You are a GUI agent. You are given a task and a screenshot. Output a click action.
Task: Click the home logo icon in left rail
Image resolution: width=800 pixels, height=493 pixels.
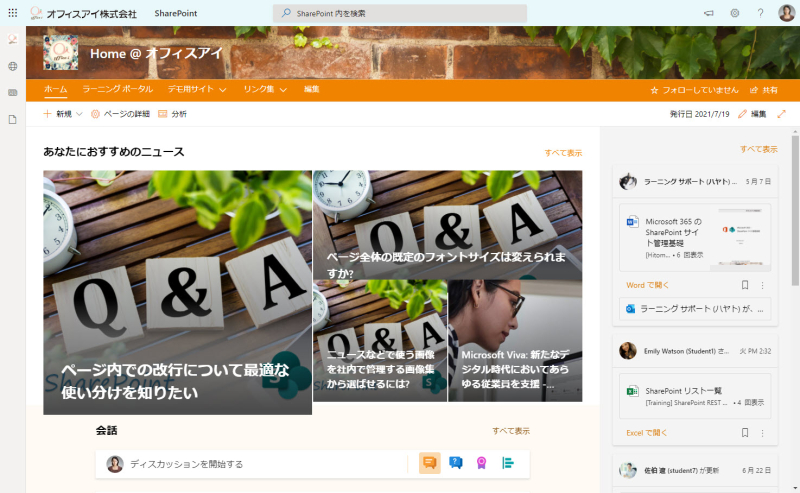13,39
